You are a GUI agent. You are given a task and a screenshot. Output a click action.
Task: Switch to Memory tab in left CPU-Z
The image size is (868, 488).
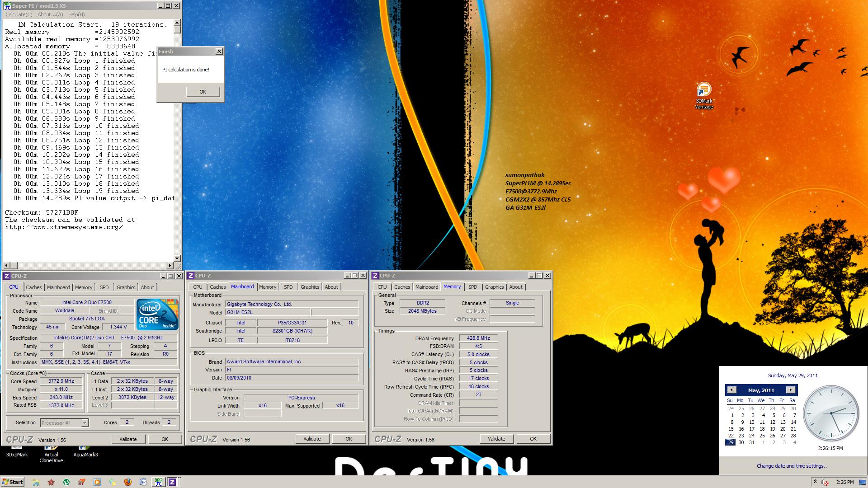(84, 287)
